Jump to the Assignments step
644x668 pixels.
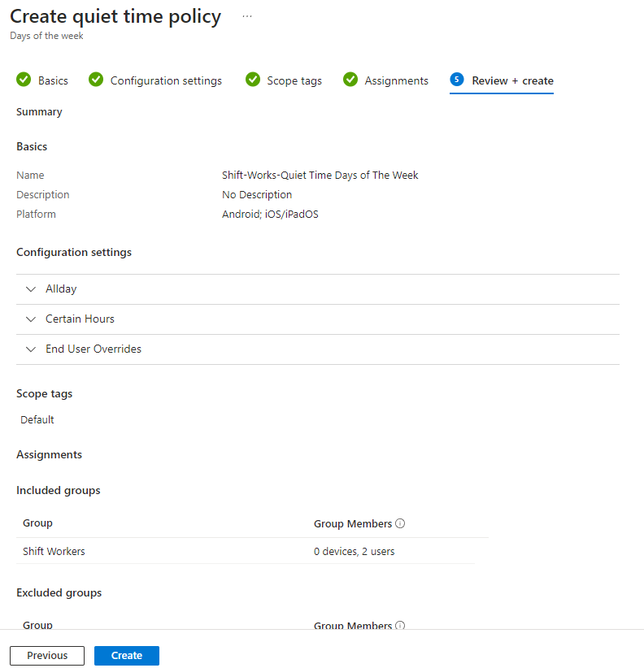[x=396, y=80]
